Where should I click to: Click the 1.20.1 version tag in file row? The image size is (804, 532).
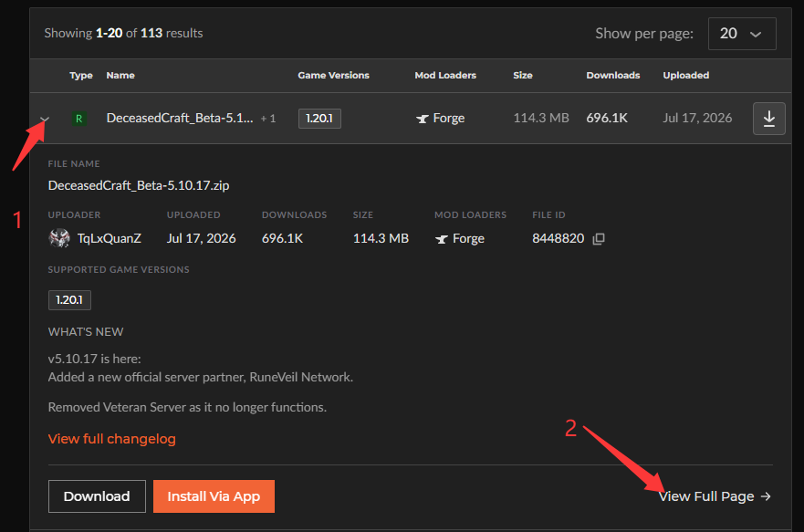[x=319, y=119]
